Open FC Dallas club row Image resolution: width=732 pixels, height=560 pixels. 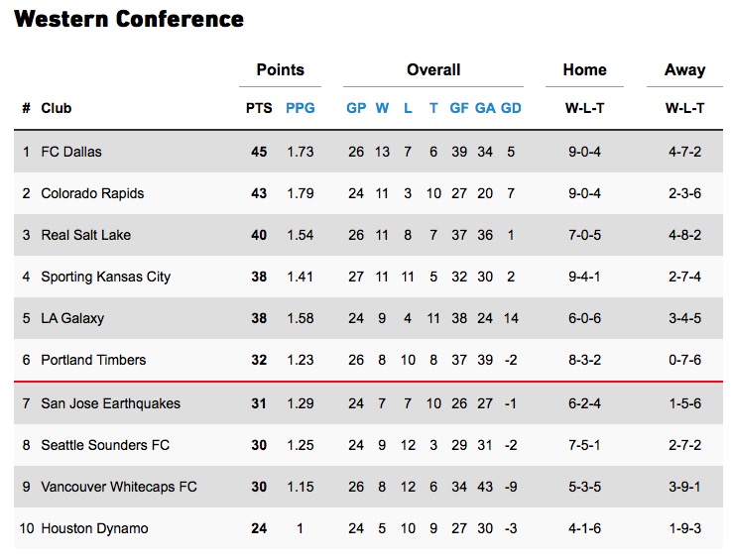click(71, 152)
